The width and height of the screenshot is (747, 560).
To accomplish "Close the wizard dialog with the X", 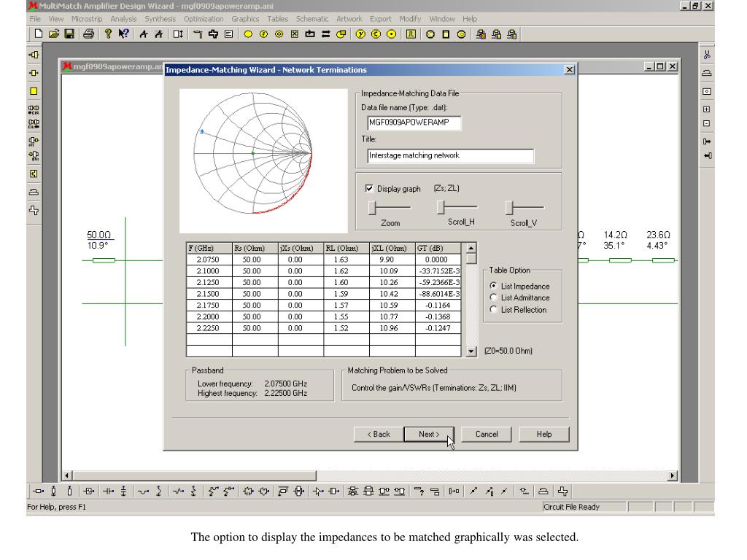I will point(569,69).
